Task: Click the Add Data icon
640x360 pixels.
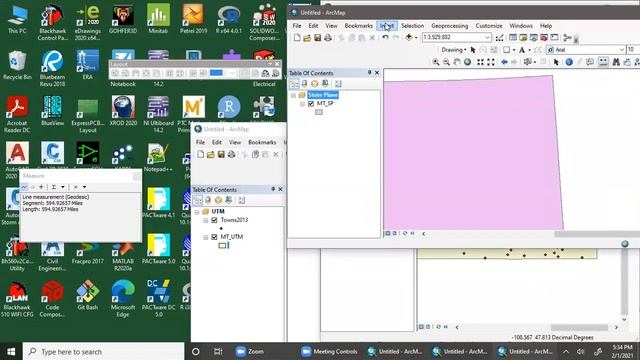Action: (x=409, y=38)
